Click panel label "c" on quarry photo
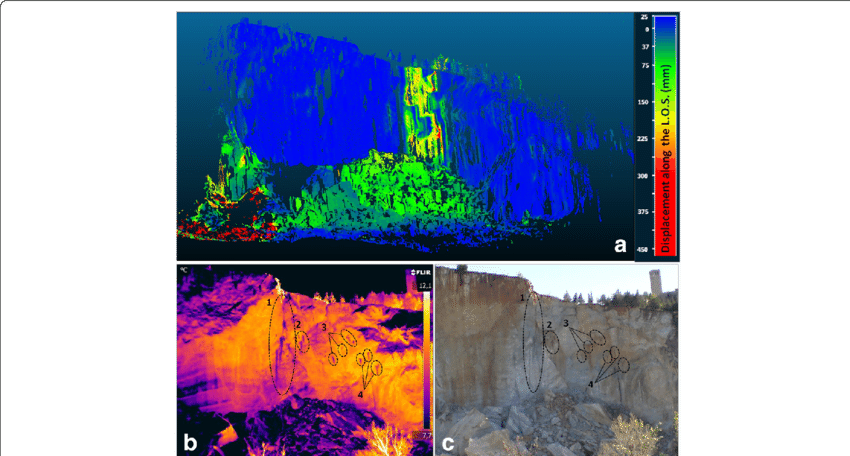This screenshot has height=456, width=850. point(451,440)
